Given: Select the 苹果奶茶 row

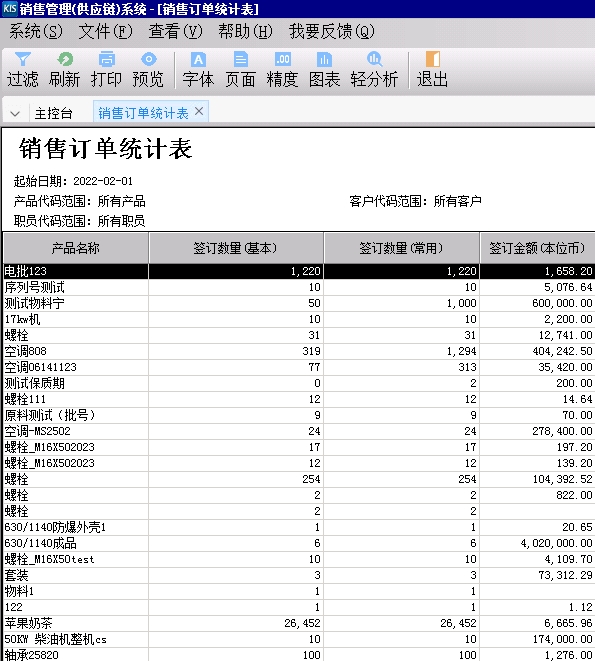Looking at the screenshot, I should 299,623.
